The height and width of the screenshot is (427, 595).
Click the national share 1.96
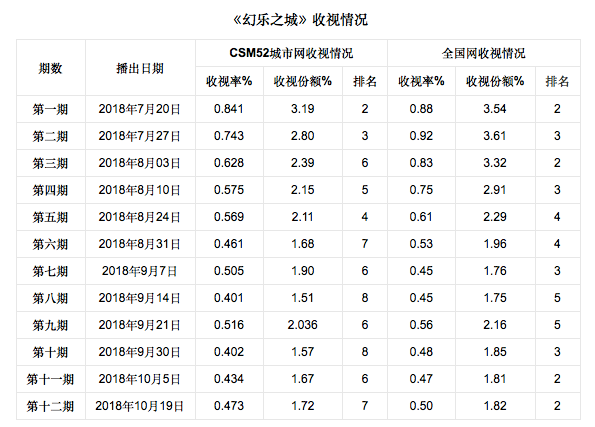coord(495,244)
